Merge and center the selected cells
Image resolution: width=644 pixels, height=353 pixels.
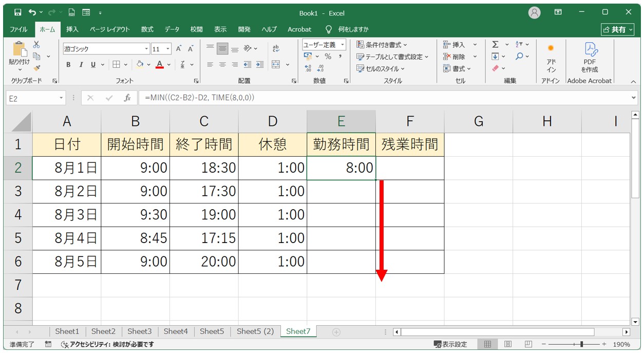(x=276, y=65)
